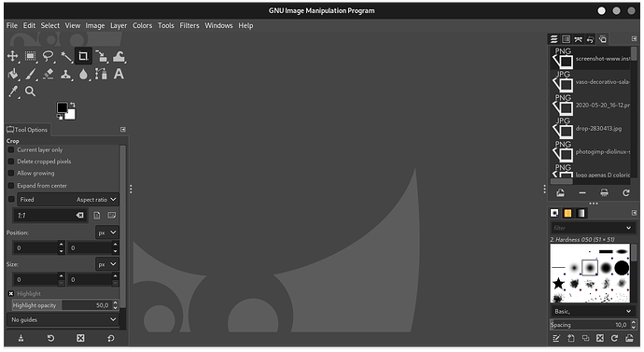Select the Rectangle Select tool

pos(30,56)
